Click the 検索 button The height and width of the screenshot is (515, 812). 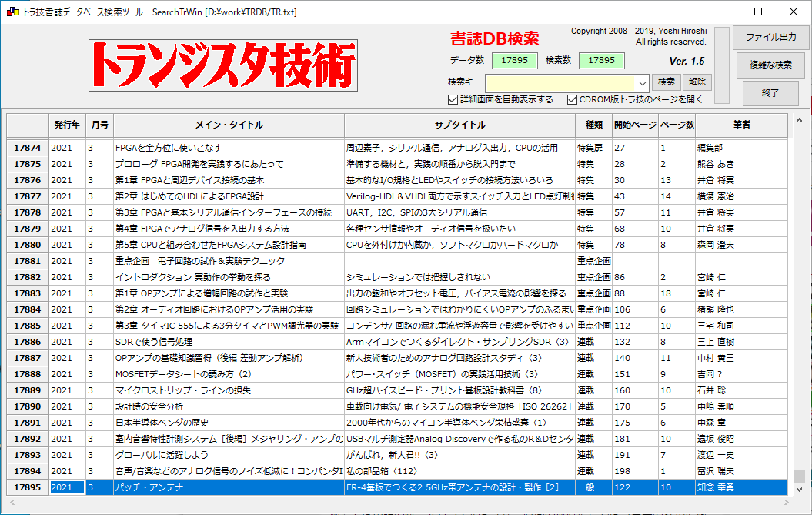pyautogui.click(x=666, y=82)
